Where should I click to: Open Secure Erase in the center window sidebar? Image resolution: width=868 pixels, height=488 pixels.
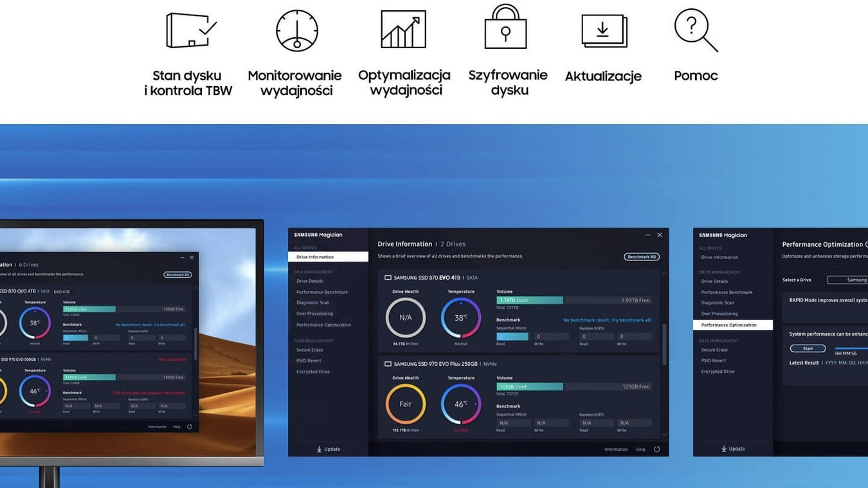click(x=309, y=350)
